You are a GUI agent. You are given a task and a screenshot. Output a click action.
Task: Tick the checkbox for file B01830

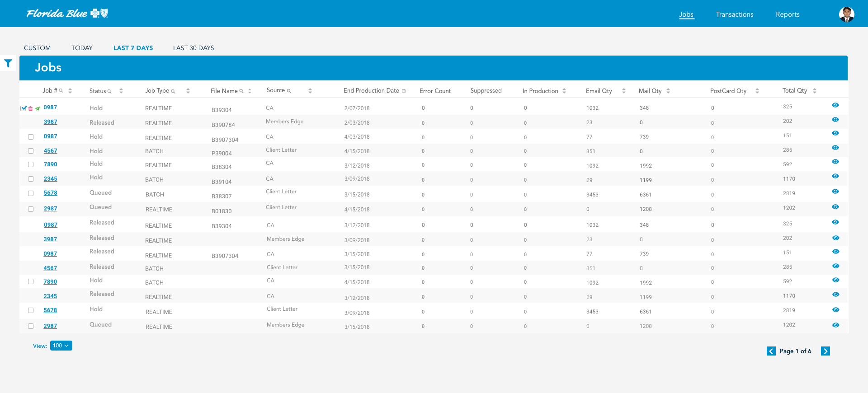tap(31, 209)
